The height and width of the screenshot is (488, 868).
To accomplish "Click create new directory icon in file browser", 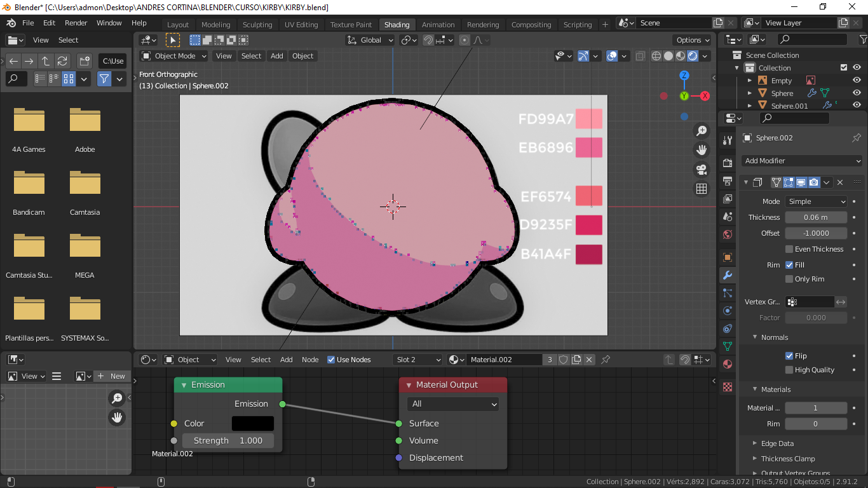I will 84,61.
